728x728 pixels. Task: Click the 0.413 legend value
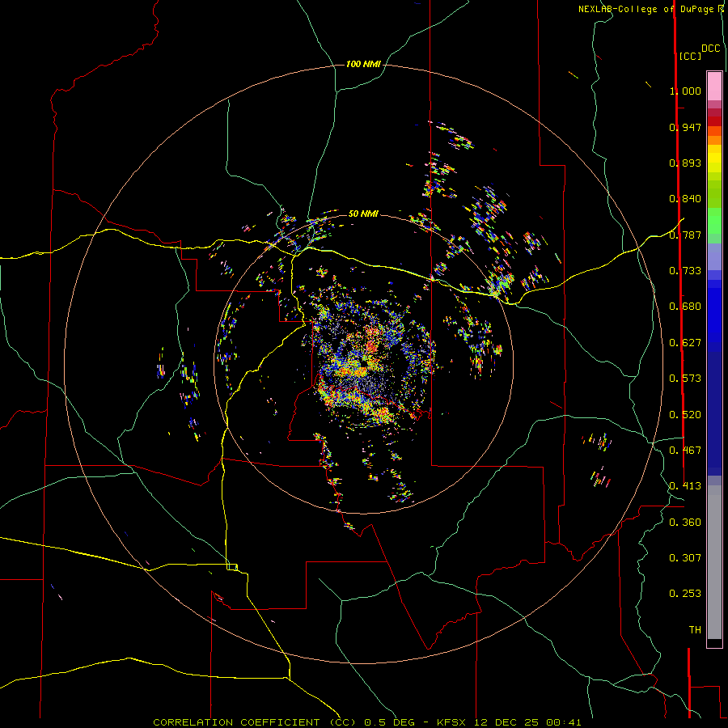(x=685, y=485)
